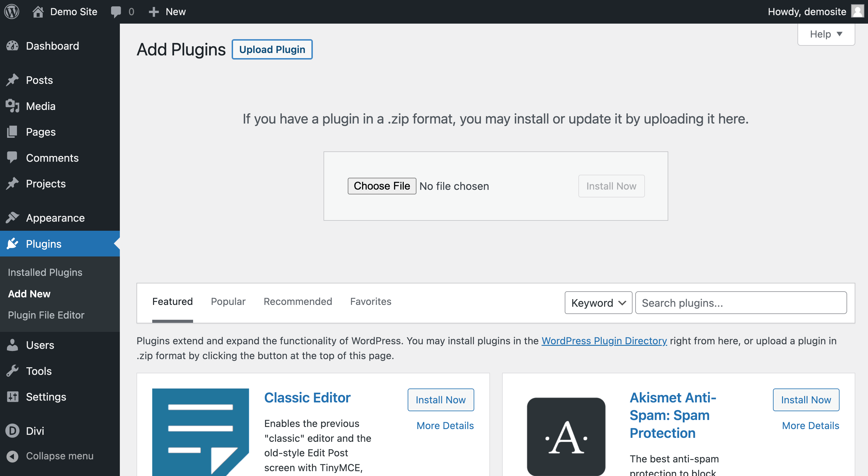Click the WordPress logo icon
Screen dimensions: 868x476
tap(11, 11)
